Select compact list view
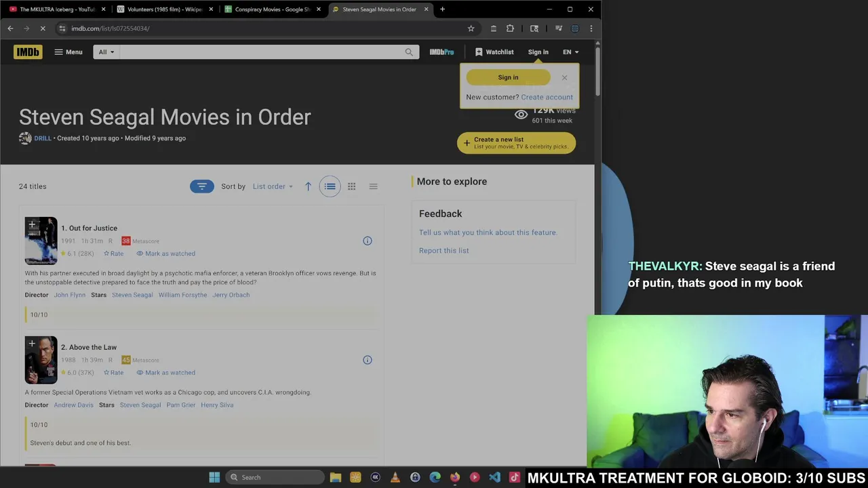868x488 pixels. (373, 186)
